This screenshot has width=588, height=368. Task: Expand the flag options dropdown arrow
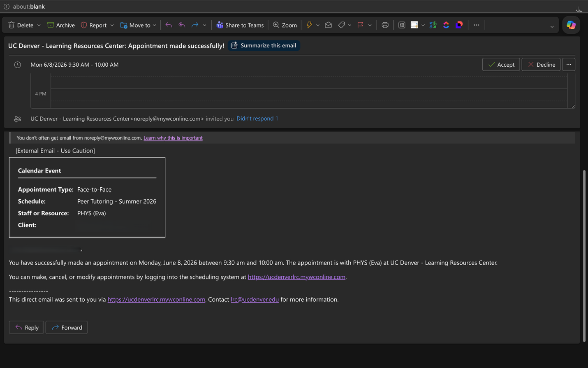(370, 25)
